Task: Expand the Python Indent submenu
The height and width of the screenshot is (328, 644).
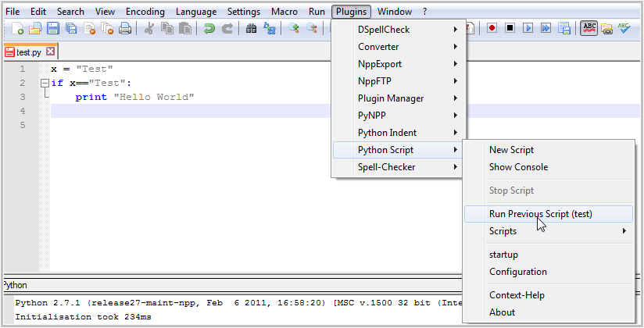Action: click(x=399, y=133)
